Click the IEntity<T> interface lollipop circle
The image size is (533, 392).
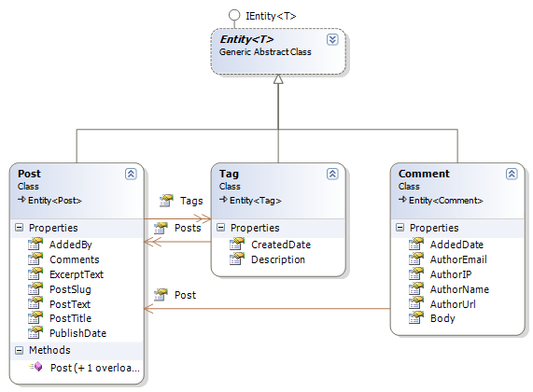[234, 15]
